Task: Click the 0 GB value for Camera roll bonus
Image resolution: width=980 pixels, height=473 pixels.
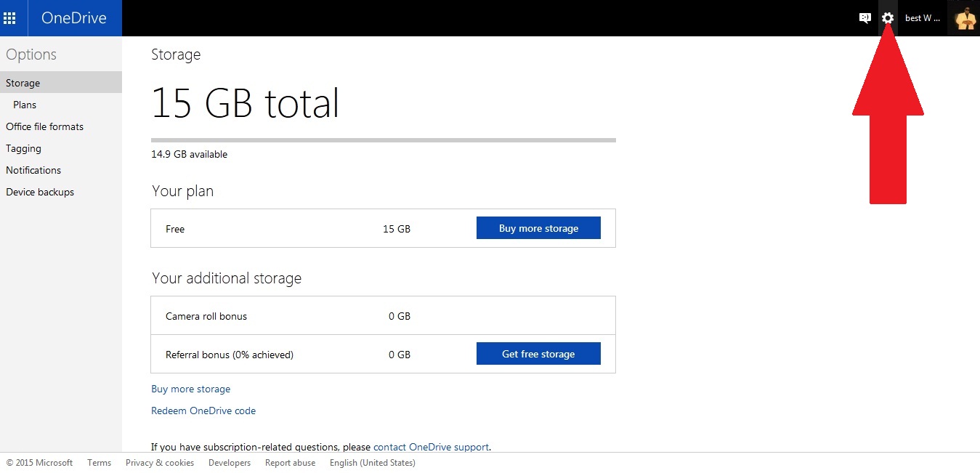Action: pos(400,316)
